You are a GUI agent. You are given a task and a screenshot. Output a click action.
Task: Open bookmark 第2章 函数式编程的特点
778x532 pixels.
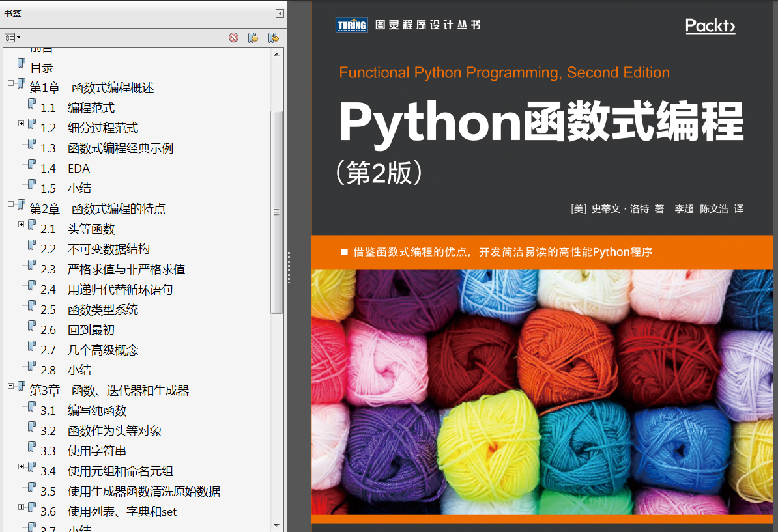click(98, 209)
